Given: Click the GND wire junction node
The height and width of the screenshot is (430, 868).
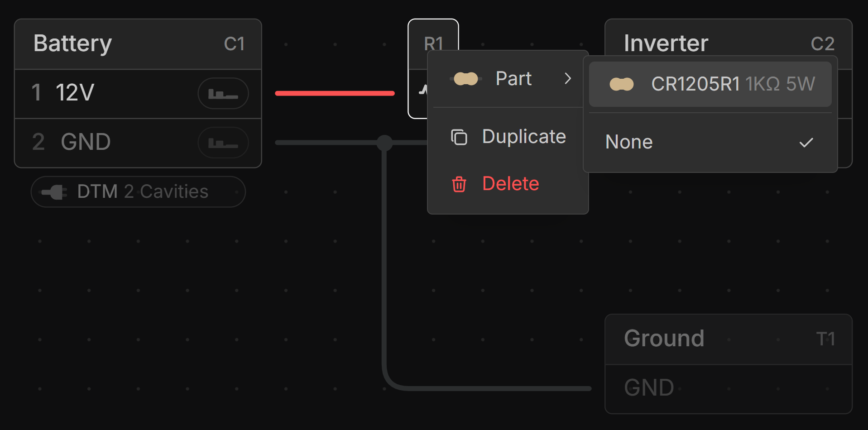Looking at the screenshot, I should (384, 143).
